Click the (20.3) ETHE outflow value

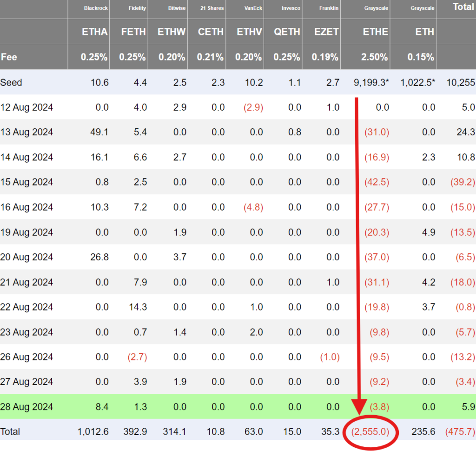click(377, 232)
